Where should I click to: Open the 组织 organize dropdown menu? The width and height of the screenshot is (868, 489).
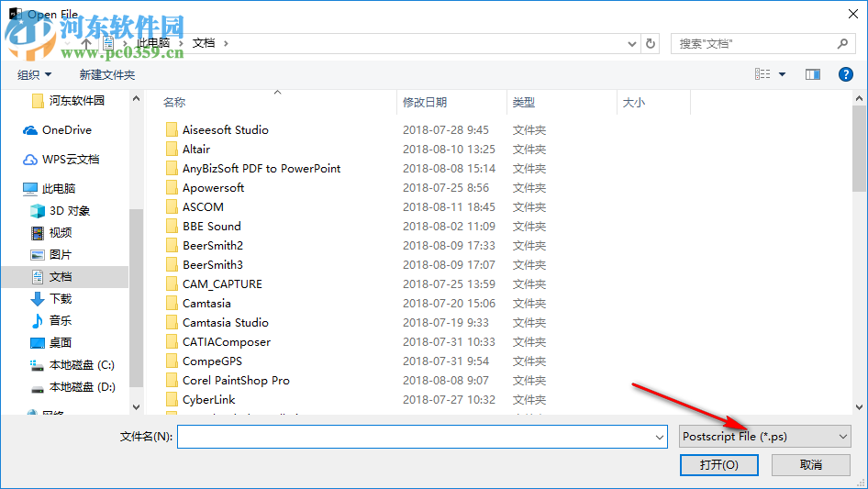[34, 74]
